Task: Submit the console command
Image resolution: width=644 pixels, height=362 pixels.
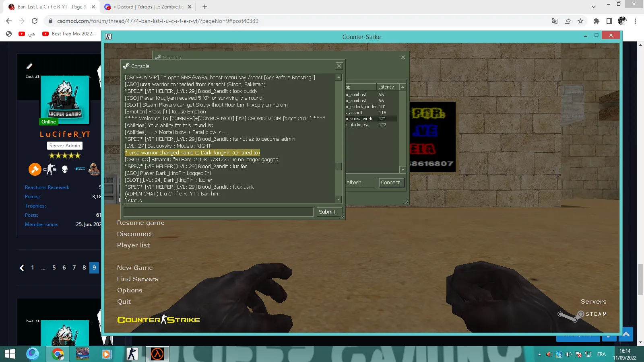Action: (x=329, y=212)
